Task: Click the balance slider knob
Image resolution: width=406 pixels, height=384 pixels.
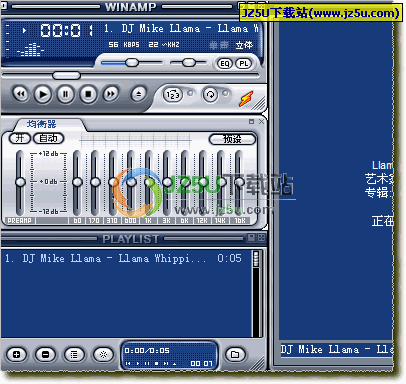Action: (189, 62)
